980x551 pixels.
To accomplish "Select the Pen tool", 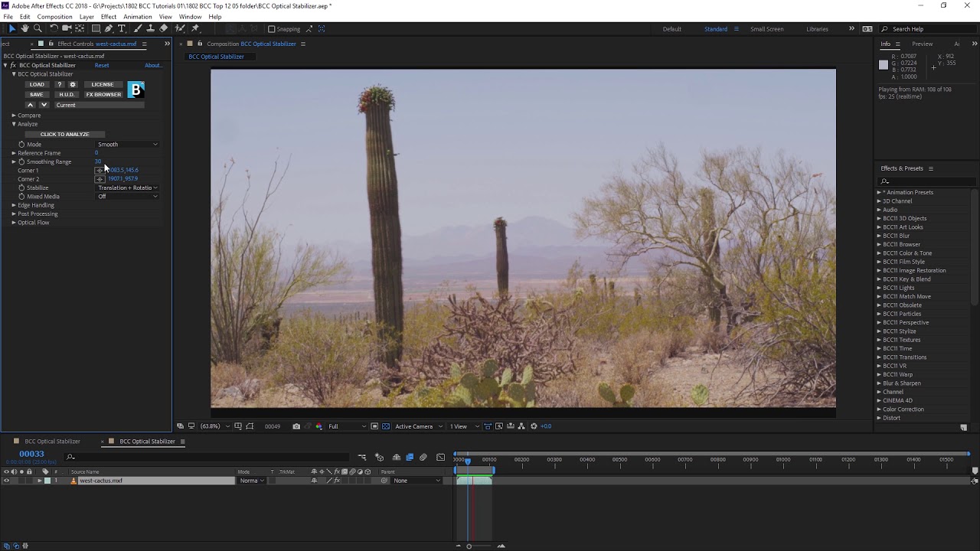I will (109, 29).
